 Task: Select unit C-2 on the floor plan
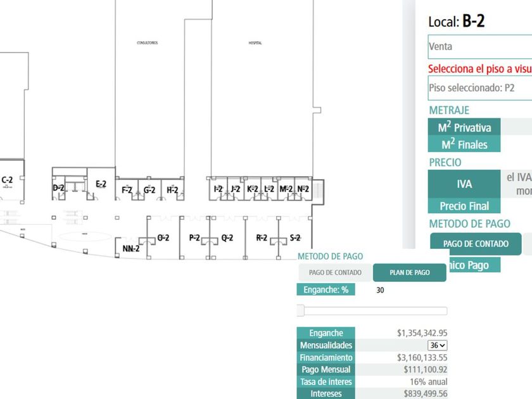point(8,180)
